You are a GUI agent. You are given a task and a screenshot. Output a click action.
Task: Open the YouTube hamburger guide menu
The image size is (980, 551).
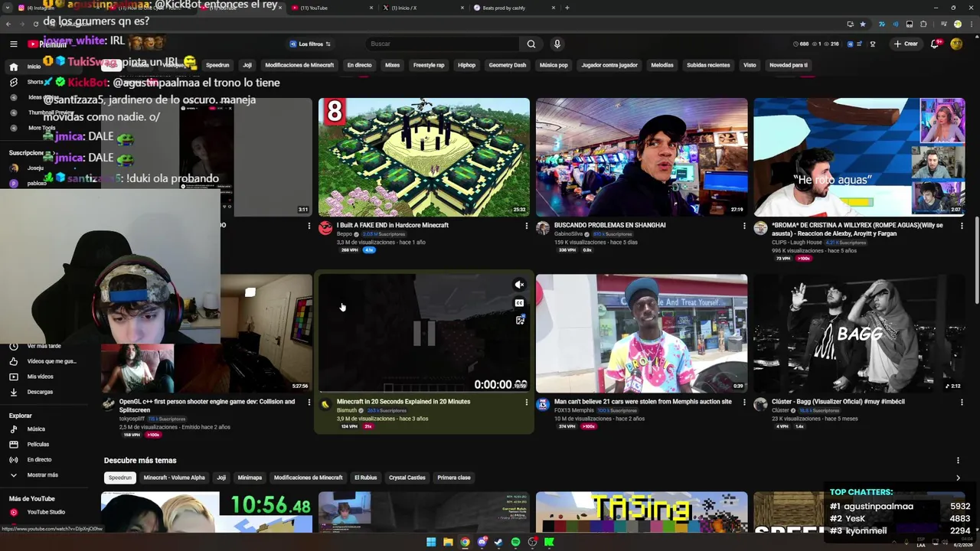point(13,44)
